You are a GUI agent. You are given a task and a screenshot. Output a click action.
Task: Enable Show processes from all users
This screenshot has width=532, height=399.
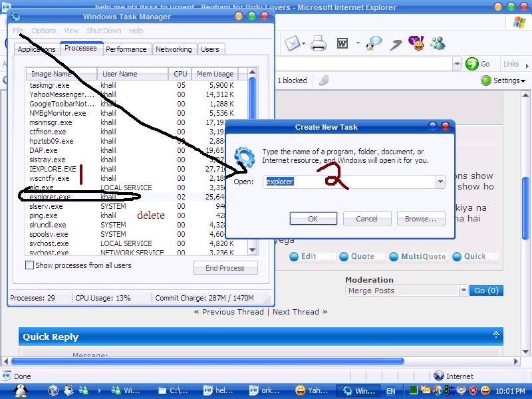coord(29,265)
